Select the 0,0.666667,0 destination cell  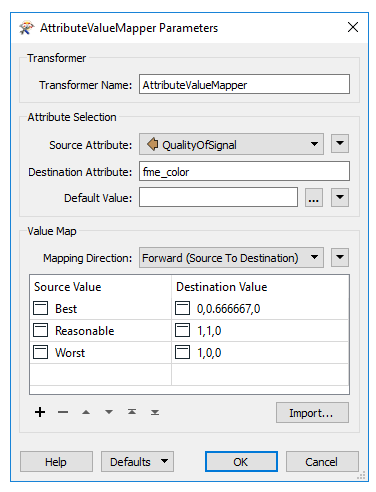click(x=260, y=308)
